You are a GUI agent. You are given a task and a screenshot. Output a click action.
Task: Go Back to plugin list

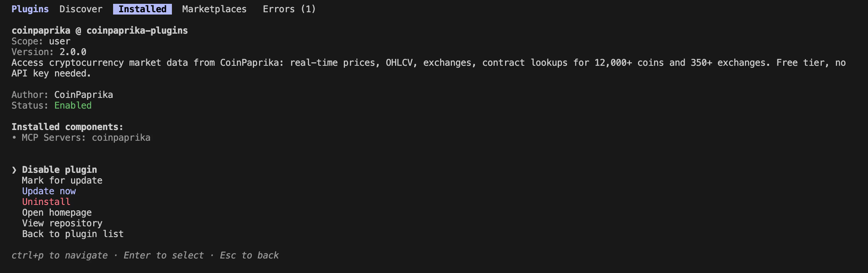pyautogui.click(x=73, y=234)
